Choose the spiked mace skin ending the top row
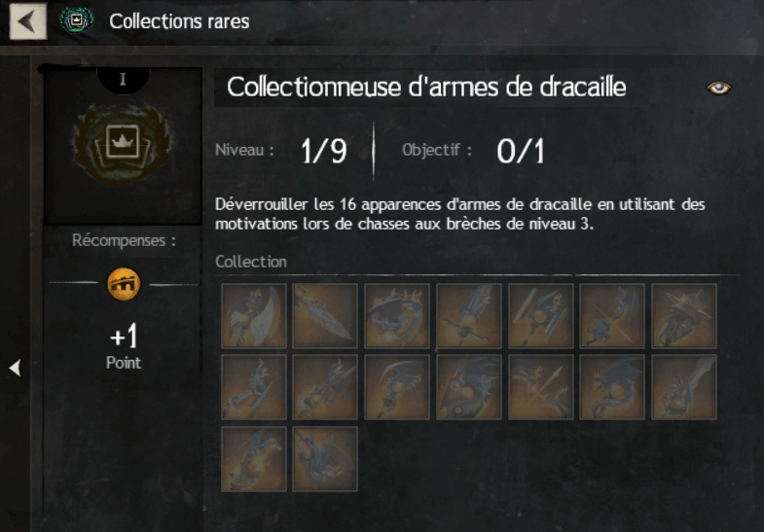 tap(684, 316)
